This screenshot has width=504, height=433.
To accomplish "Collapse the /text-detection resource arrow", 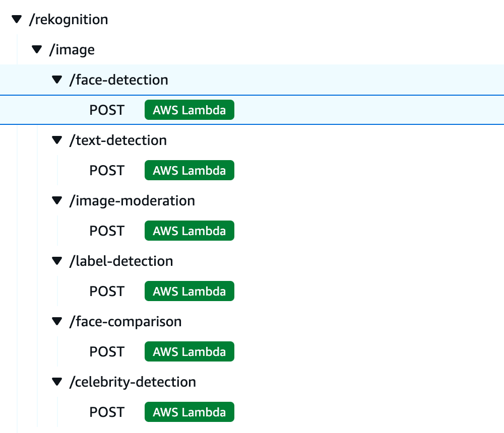I will (x=57, y=140).
